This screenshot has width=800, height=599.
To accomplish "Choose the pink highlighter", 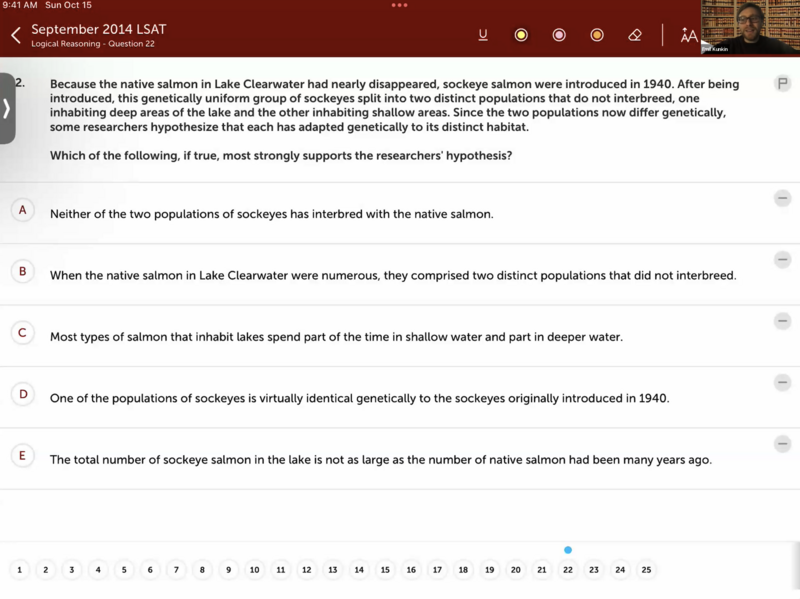I will [x=559, y=35].
